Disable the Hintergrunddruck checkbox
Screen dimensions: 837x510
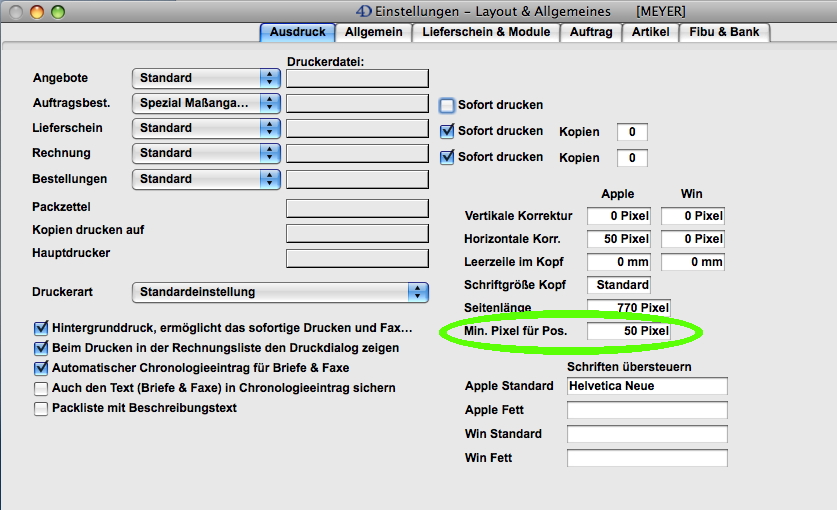41,328
